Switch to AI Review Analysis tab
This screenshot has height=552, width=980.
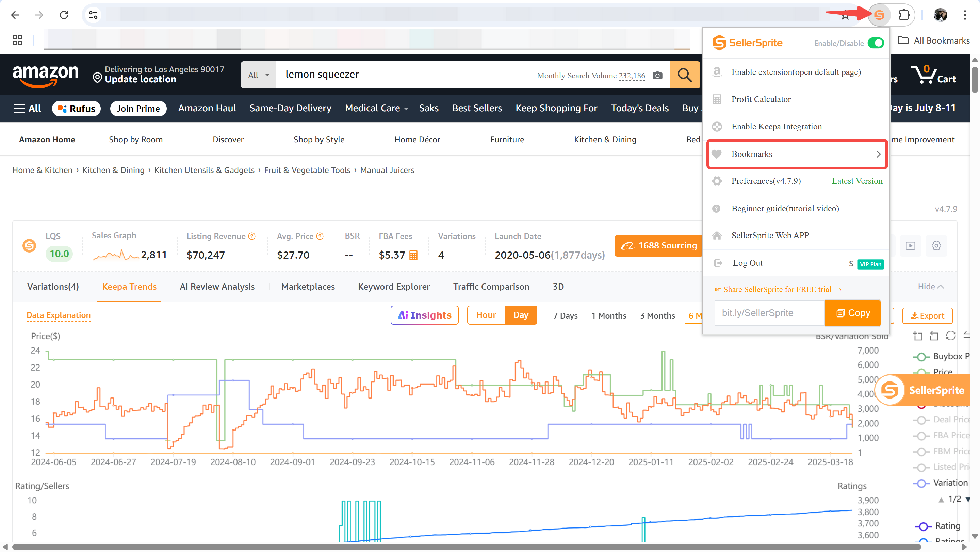[x=217, y=287]
